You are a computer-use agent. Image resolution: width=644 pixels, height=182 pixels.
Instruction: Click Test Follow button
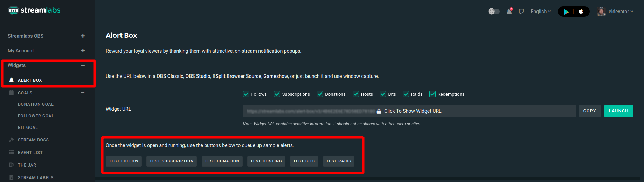click(x=124, y=161)
